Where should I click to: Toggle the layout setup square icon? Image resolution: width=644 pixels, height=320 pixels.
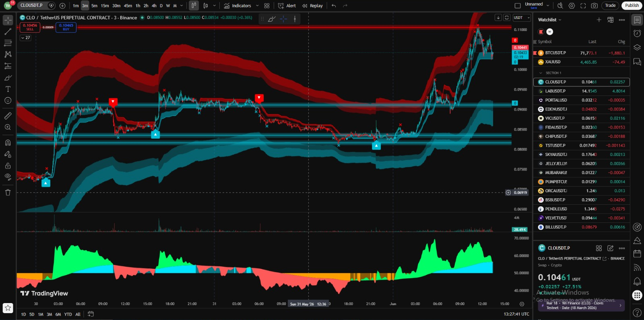518,6
